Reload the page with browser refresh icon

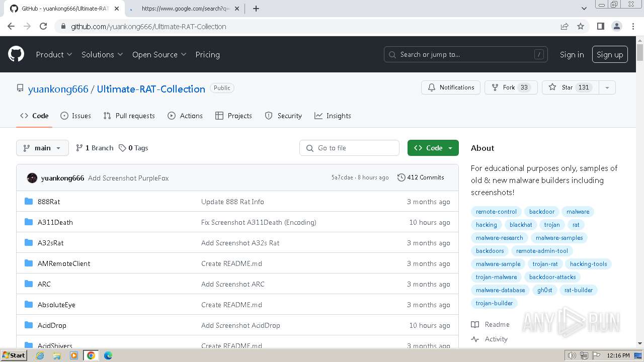tap(43, 26)
